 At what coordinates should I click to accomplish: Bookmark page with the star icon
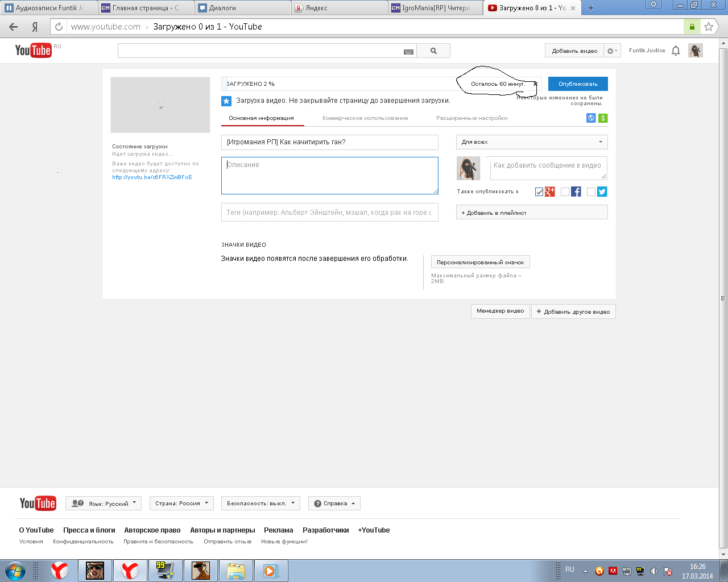point(708,27)
